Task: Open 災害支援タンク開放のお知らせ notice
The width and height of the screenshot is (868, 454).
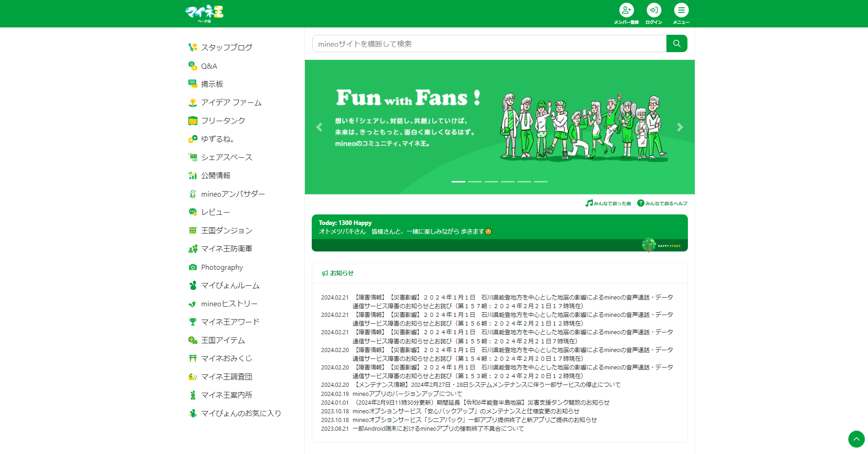Action: (x=481, y=402)
